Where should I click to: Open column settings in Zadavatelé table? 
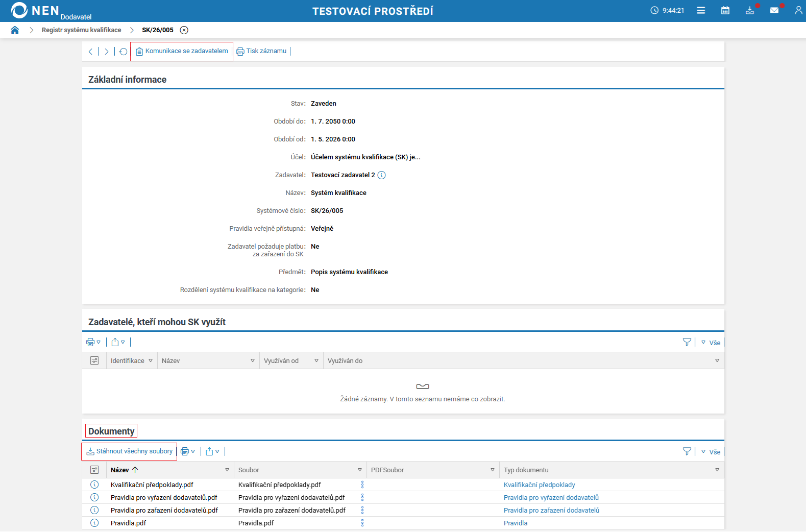coord(94,360)
